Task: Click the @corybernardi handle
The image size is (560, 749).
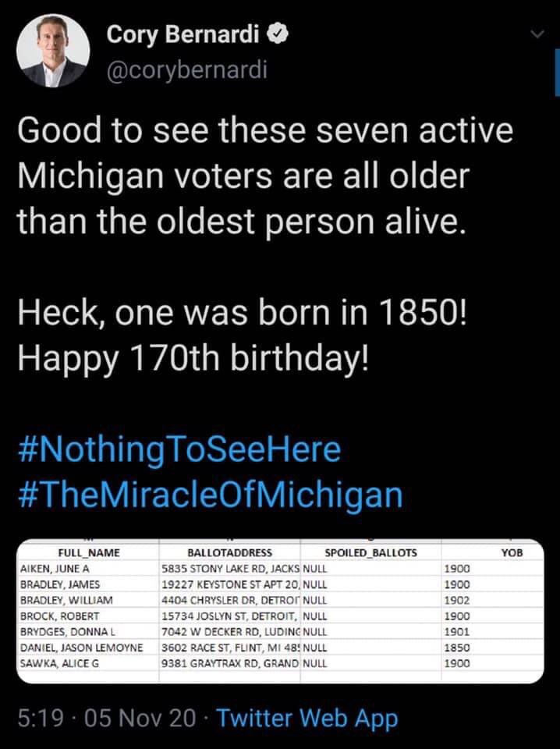Action: coord(186,69)
